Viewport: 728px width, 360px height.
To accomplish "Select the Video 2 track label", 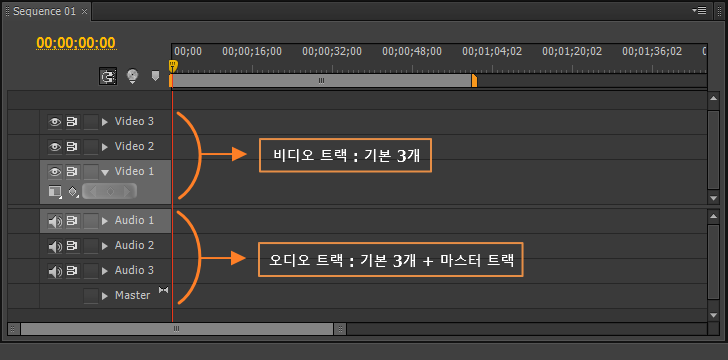I will [134, 147].
